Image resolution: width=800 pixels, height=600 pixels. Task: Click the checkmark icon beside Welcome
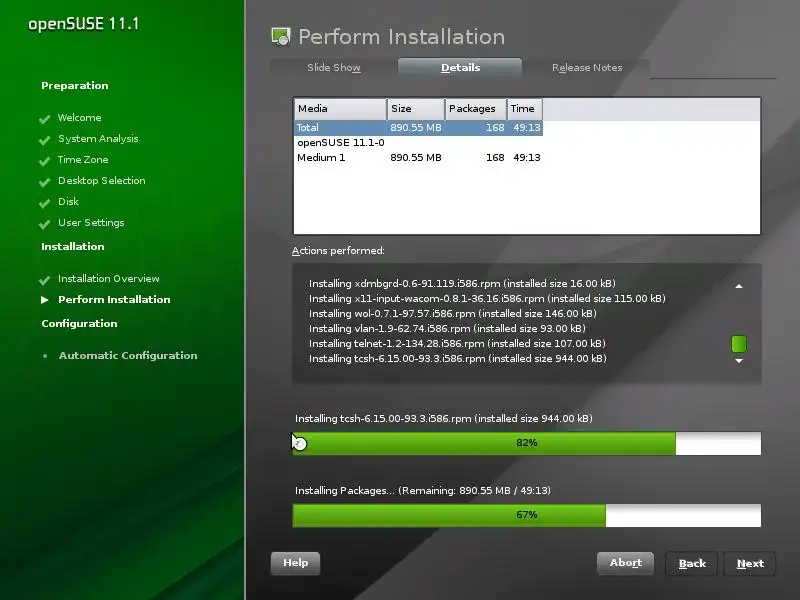click(x=44, y=119)
